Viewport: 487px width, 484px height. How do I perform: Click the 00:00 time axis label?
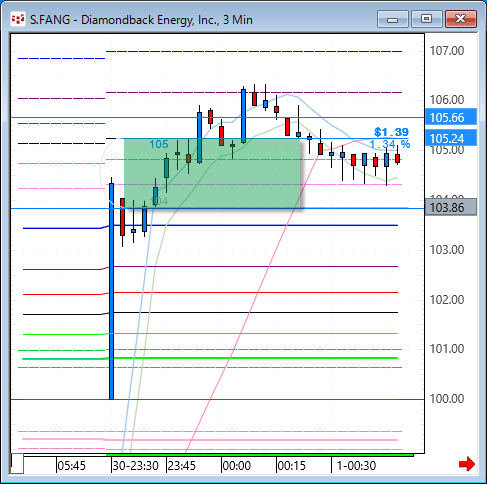pyautogui.click(x=237, y=465)
